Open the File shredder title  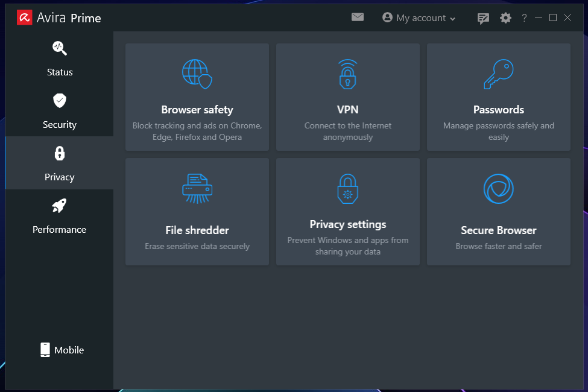coord(197,230)
